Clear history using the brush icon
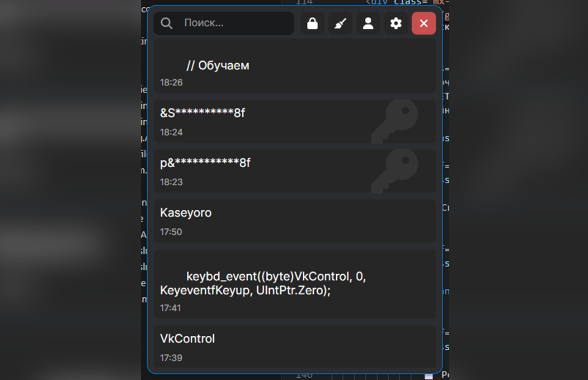 point(340,23)
